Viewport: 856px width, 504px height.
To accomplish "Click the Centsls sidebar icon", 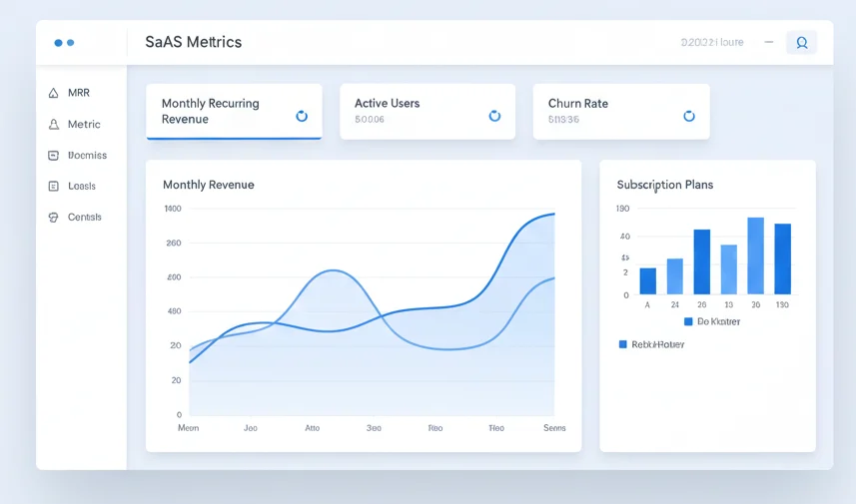I will [x=53, y=218].
